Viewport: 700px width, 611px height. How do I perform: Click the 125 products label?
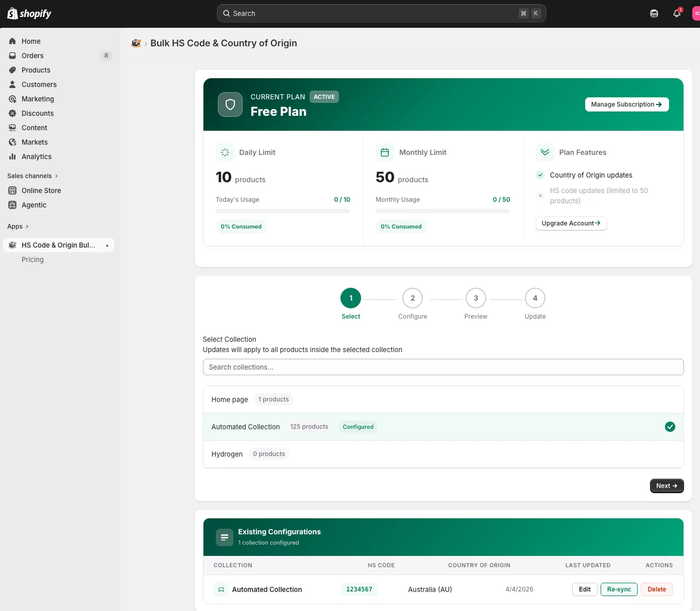tap(309, 427)
